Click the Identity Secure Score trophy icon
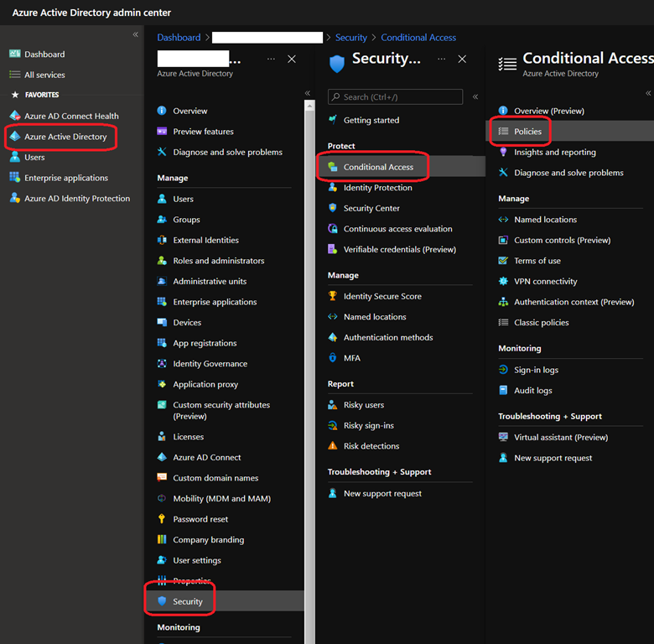Image resolution: width=654 pixels, height=644 pixels. point(333,296)
